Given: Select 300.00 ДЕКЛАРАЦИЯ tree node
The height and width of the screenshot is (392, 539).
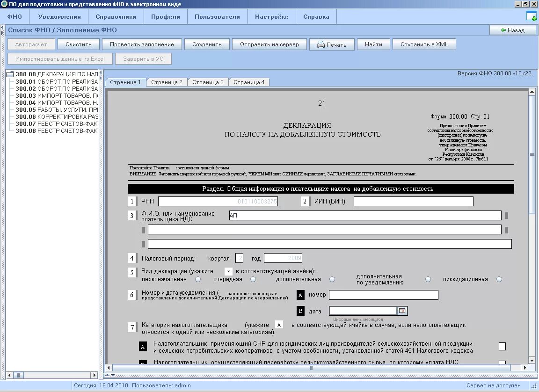Looking at the screenshot, I should (56, 74).
